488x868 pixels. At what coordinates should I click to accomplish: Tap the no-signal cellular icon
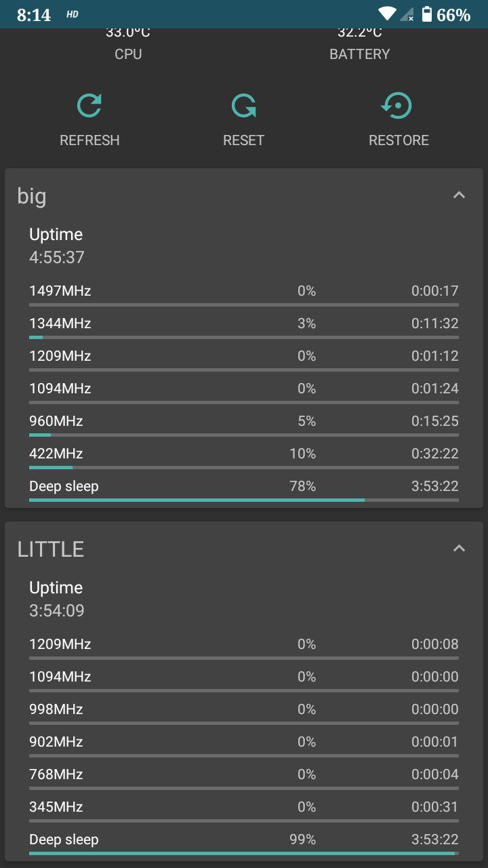click(407, 14)
